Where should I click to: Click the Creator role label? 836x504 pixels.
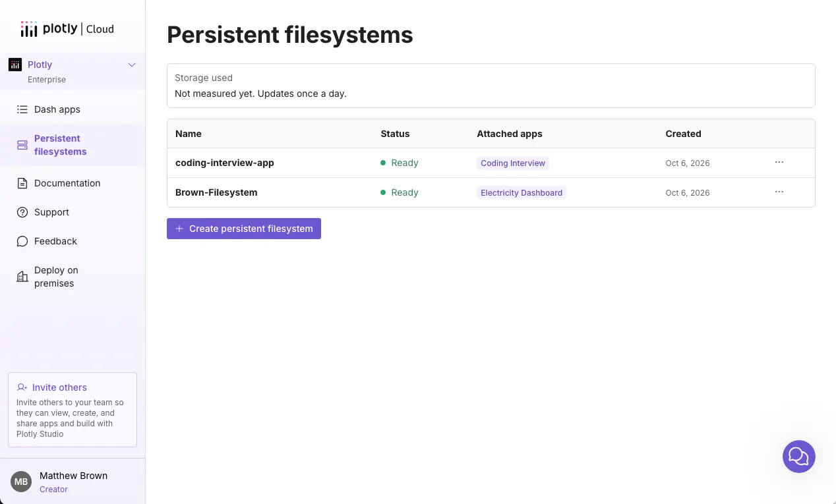point(53,490)
